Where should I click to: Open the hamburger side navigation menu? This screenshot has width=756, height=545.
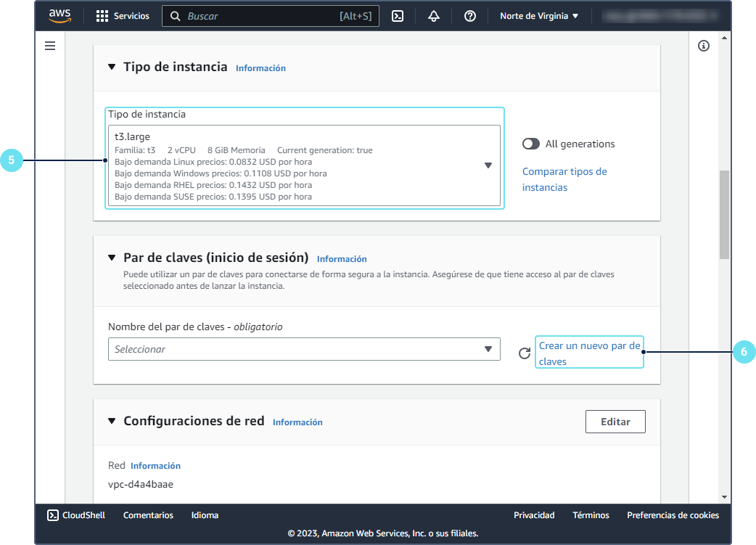pyautogui.click(x=50, y=46)
